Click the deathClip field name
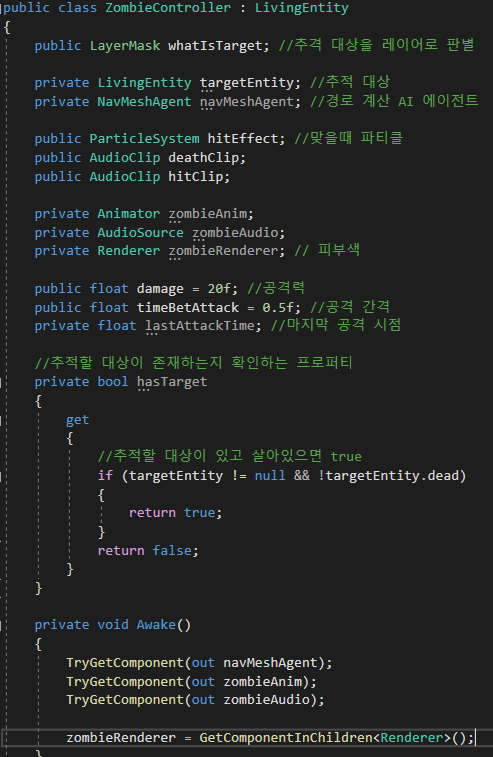This screenshot has width=493, height=757. (x=203, y=158)
